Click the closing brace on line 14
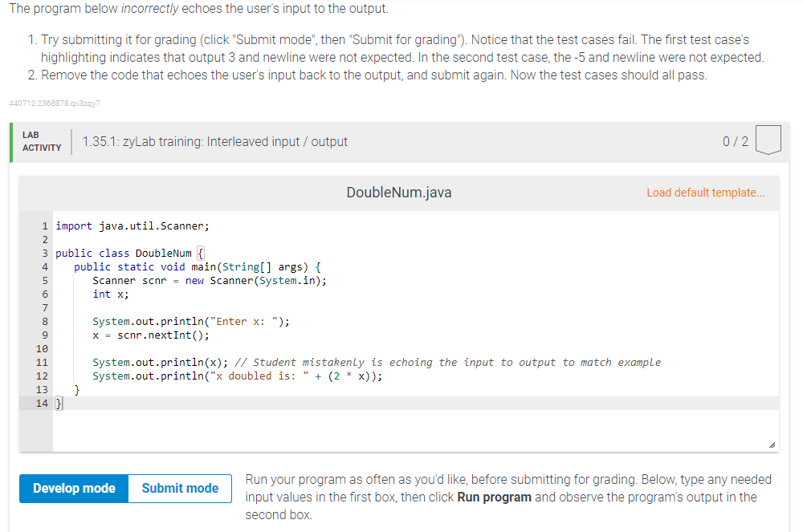803x532 pixels. tap(57, 403)
